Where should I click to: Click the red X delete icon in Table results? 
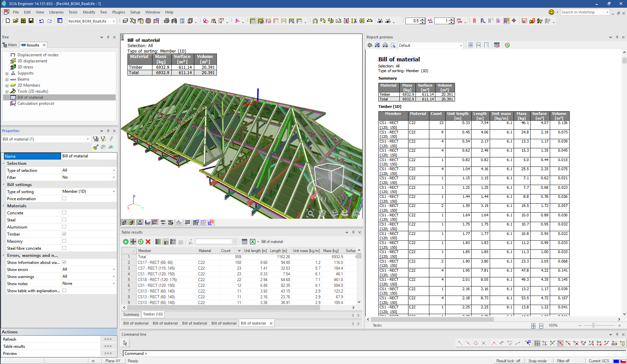pyautogui.click(x=148, y=242)
